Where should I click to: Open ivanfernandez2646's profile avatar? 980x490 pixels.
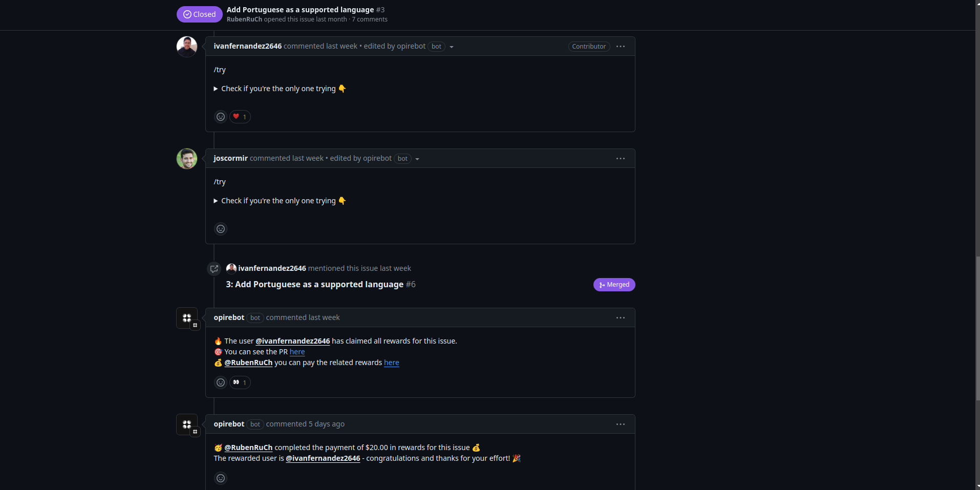point(187,47)
